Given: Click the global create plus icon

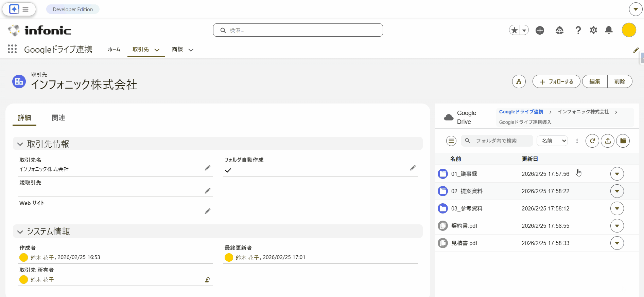Looking at the screenshot, I should pyautogui.click(x=540, y=30).
